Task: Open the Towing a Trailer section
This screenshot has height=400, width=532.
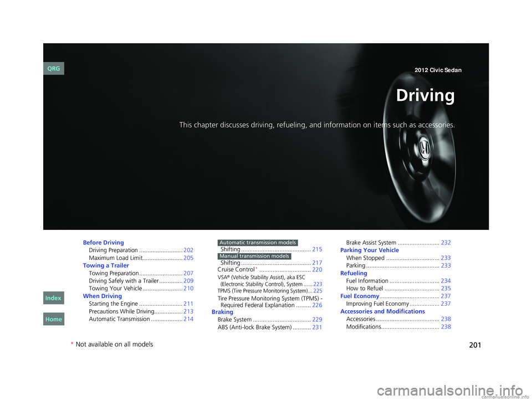Action: 106,265
